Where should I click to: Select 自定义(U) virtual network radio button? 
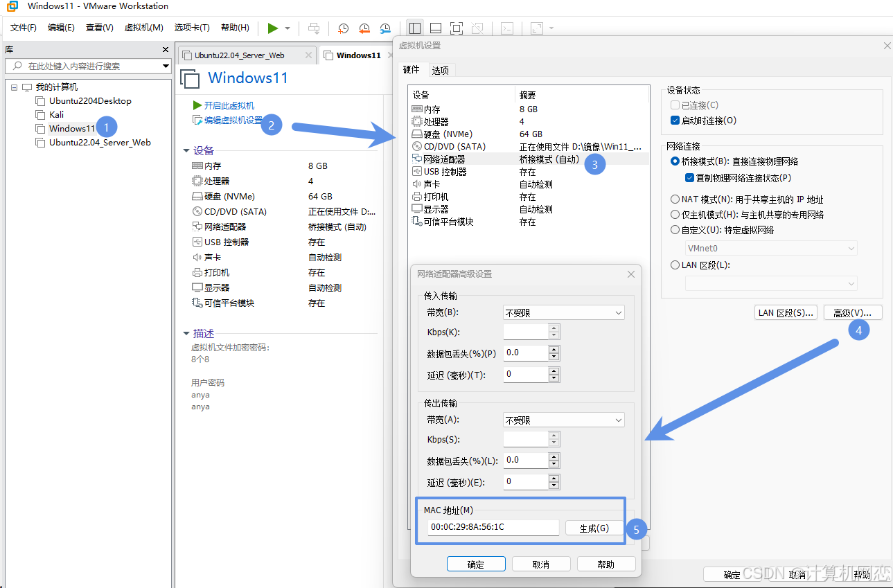675,230
